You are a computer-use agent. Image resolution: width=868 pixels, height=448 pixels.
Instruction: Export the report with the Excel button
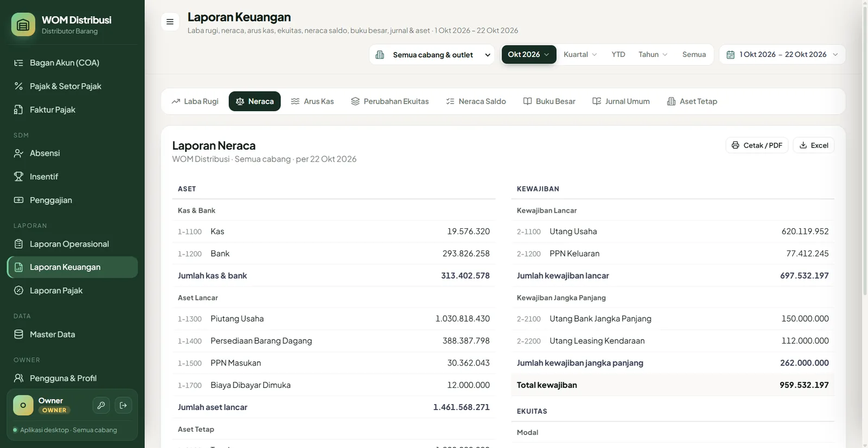click(x=814, y=145)
